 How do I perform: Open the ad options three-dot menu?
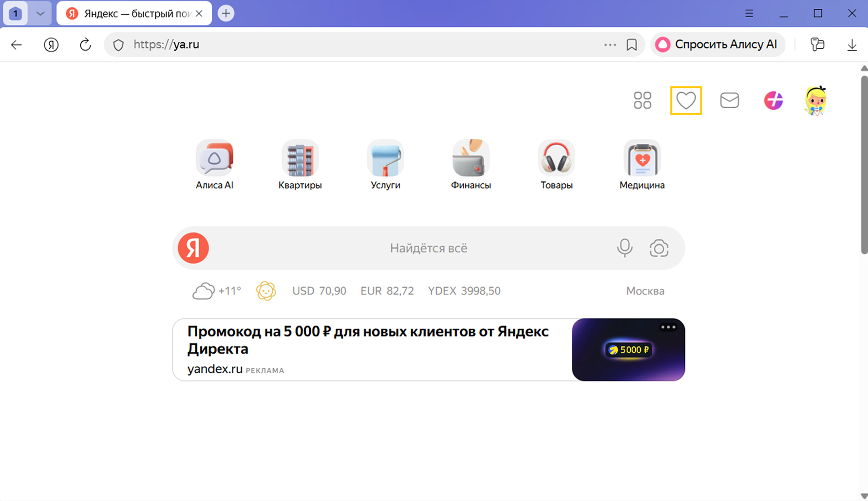click(668, 327)
